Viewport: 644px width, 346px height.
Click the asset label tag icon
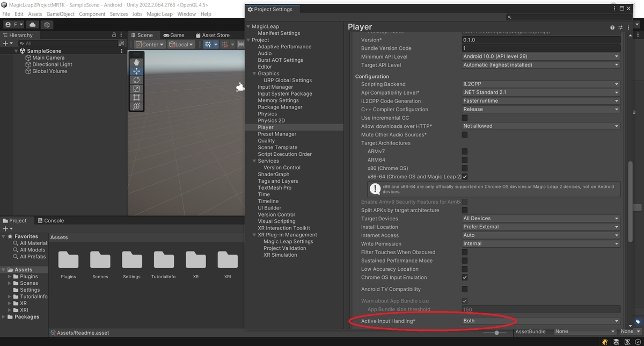(638, 322)
